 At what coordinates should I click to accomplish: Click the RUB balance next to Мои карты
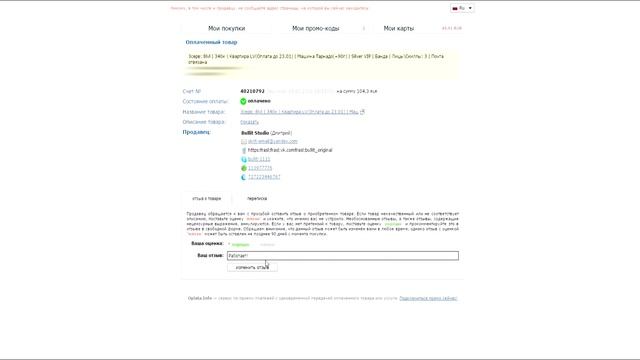click(x=452, y=28)
